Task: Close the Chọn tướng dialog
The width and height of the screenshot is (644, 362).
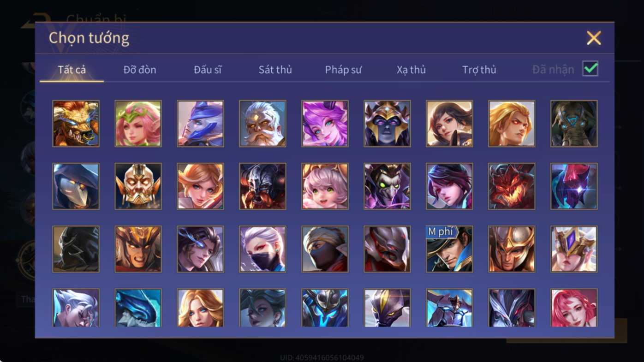Action: click(x=594, y=38)
